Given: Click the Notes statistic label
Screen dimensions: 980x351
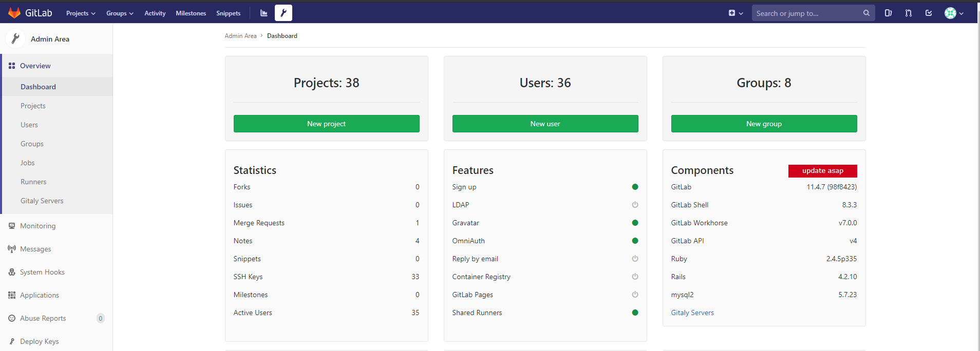Looking at the screenshot, I should (243, 241).
